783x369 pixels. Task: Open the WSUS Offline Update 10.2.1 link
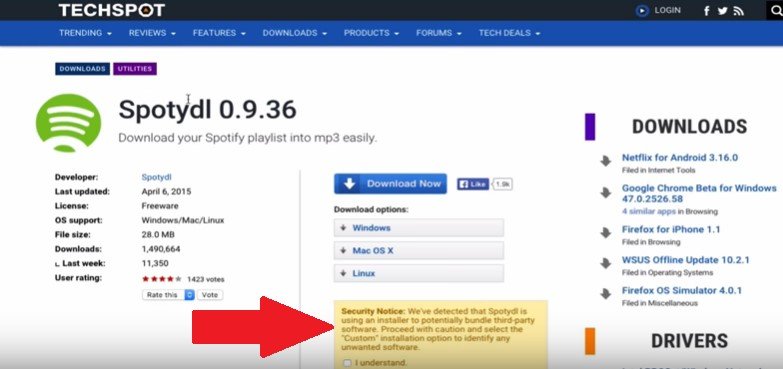[685, 260]
